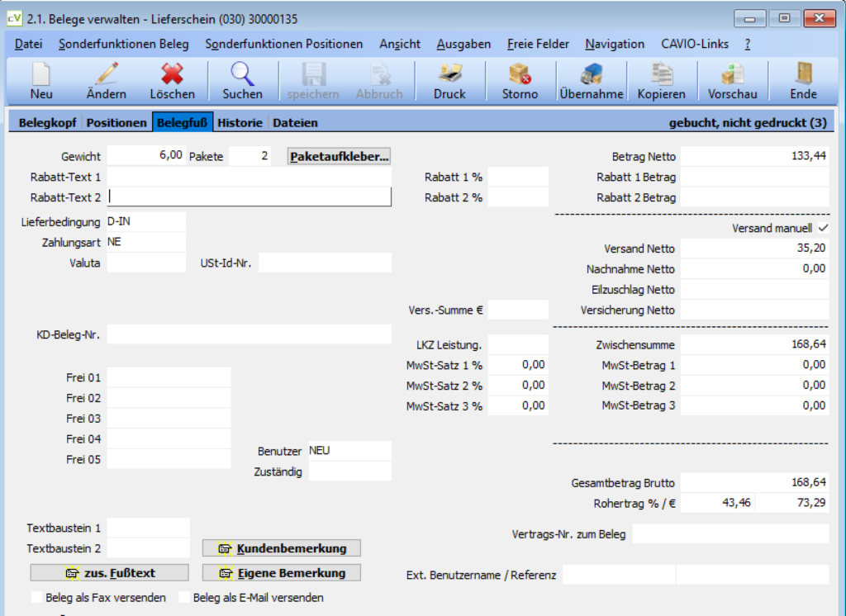Open the Vorschau preview icon

click(x=732, y=73)
